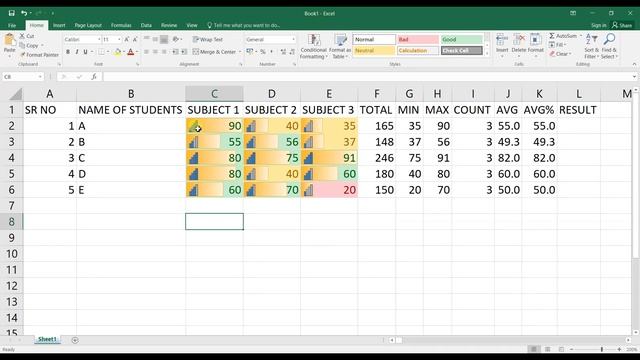Click the percent style icon
The image size is (640, 360).
(263, 52)
